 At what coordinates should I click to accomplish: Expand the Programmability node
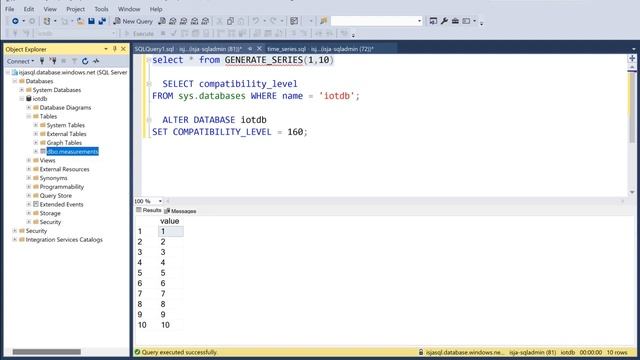click(x=29, y=187)
